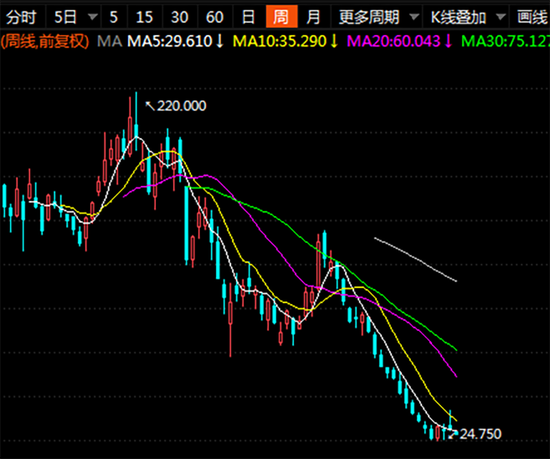Click the MA indicator label
The width and height of the screenshot is (550, 459).
[x=109, y=42]
